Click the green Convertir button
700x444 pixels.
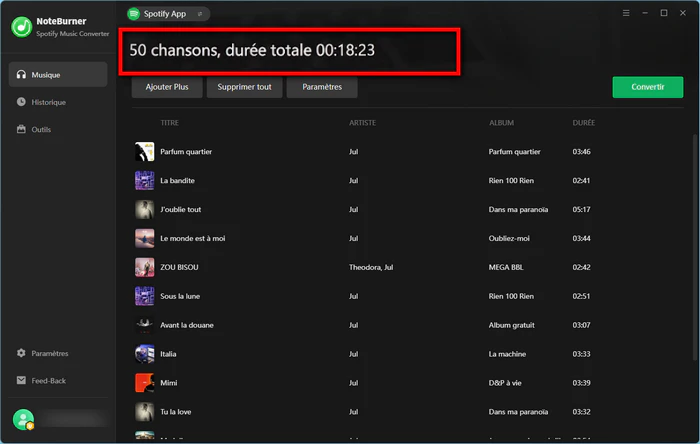pos(647,87)
